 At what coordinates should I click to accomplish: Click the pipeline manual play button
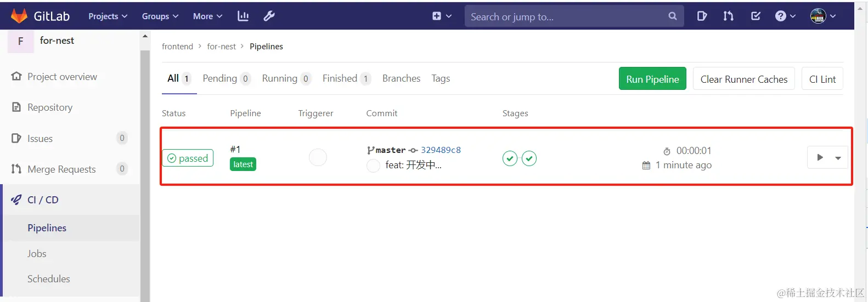(820, 158)
